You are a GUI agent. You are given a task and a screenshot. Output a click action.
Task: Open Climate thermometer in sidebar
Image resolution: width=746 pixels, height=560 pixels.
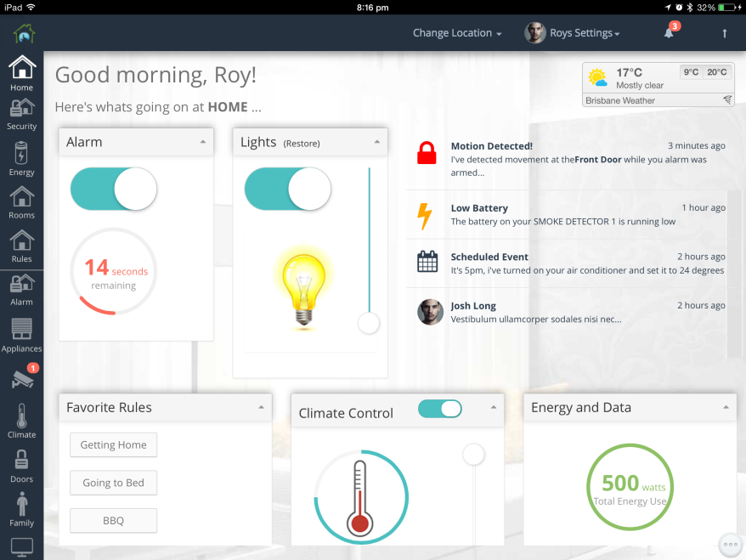22,421
